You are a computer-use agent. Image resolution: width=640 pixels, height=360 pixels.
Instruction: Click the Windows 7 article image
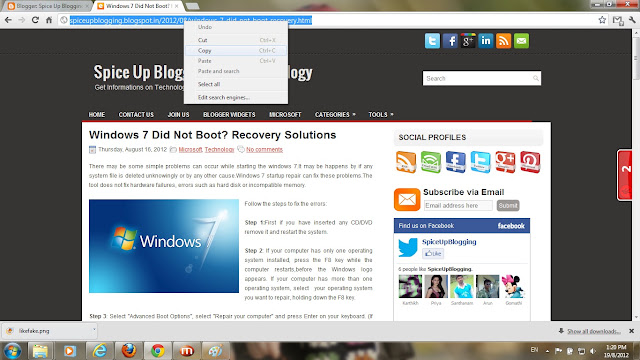click(164, 246)
